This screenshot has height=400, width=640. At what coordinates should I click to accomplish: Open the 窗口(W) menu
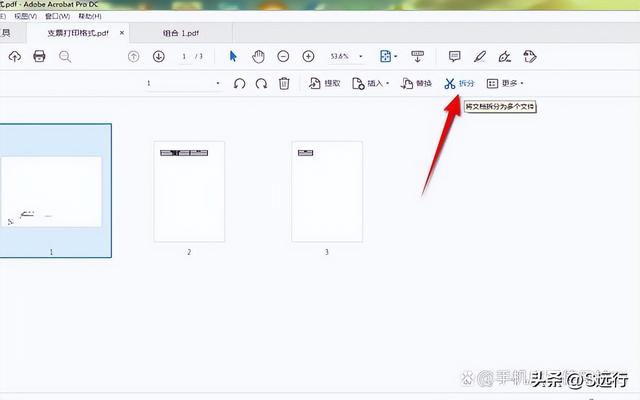58,16
